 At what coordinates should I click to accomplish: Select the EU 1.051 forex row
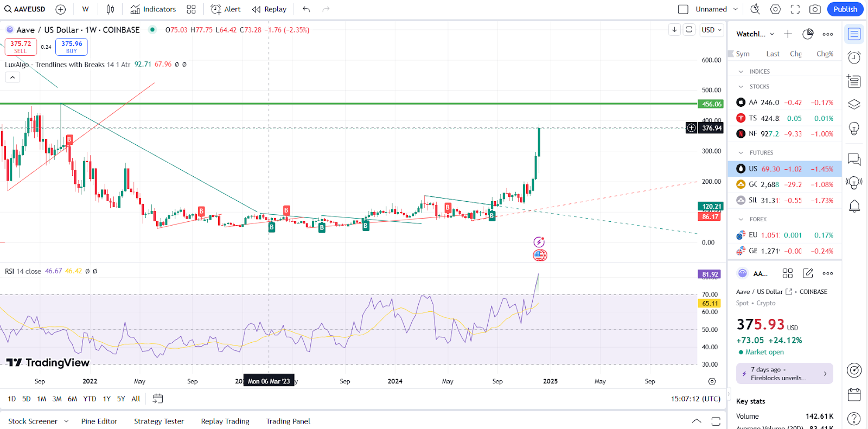point(784,235)
